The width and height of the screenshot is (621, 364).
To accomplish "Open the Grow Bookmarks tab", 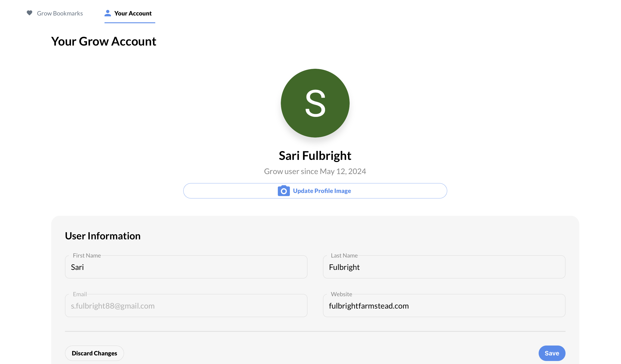I will pyautogui.click(x=60, y=13).
